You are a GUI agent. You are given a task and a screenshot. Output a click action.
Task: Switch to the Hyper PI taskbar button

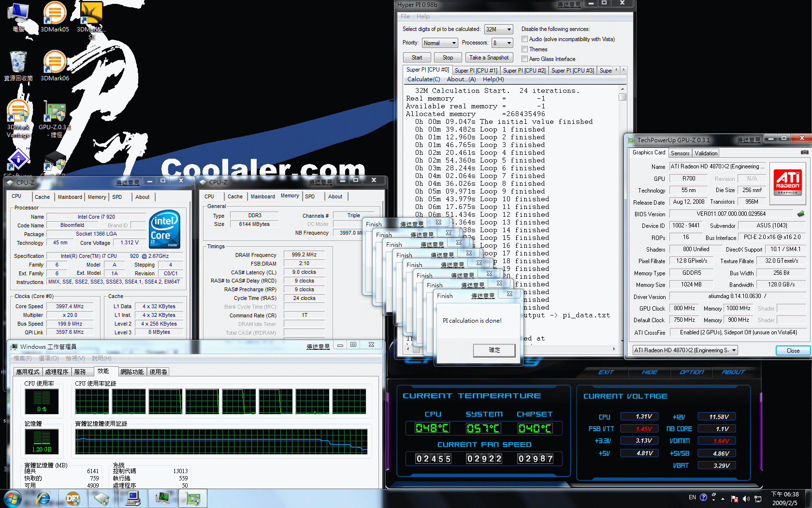click(x=102, y=498)
